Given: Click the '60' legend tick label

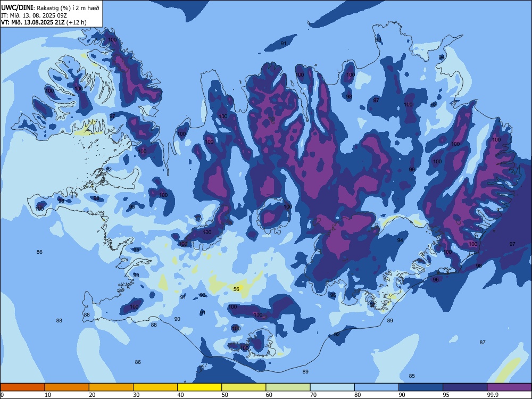Looking at the screenshot, I should [x=269, y=395].
